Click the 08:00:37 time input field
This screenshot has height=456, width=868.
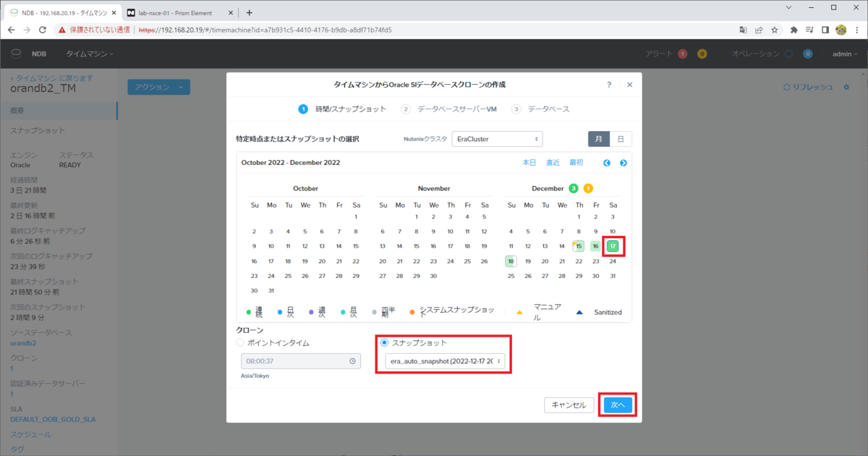tap(300, 361)
